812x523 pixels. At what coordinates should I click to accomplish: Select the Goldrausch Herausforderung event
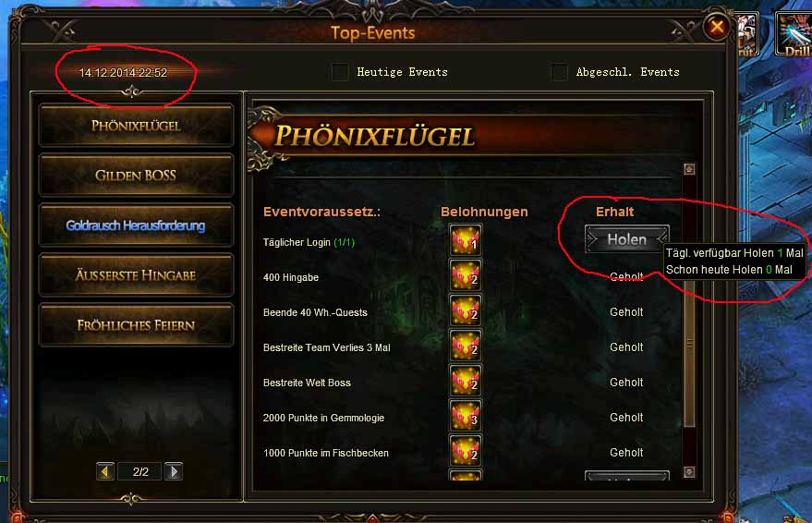[x=136, y=225]
